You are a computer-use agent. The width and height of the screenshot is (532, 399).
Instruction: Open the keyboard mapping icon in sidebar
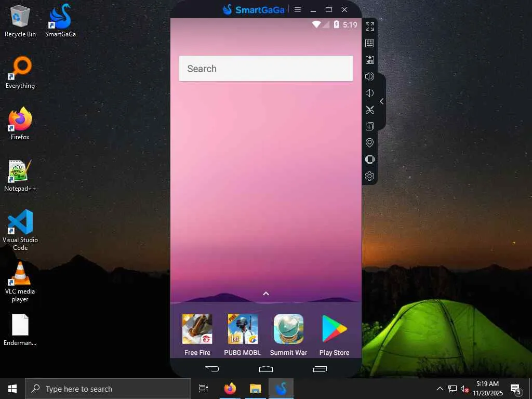[x=370, y=43]
